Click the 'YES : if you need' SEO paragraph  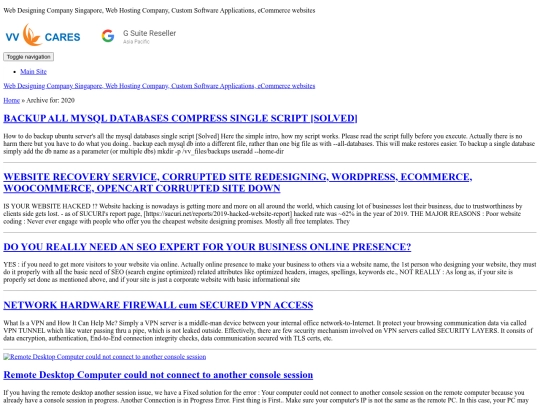point(270,272)
